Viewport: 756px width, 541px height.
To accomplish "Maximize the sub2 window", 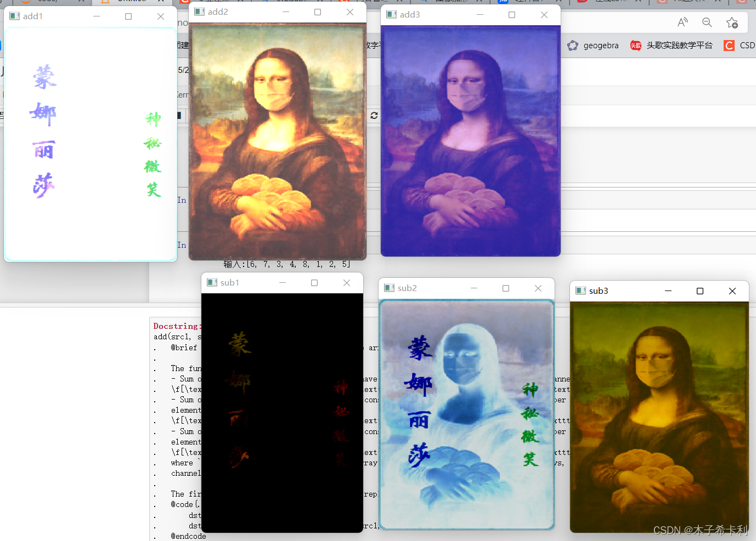I will point(506,288).
